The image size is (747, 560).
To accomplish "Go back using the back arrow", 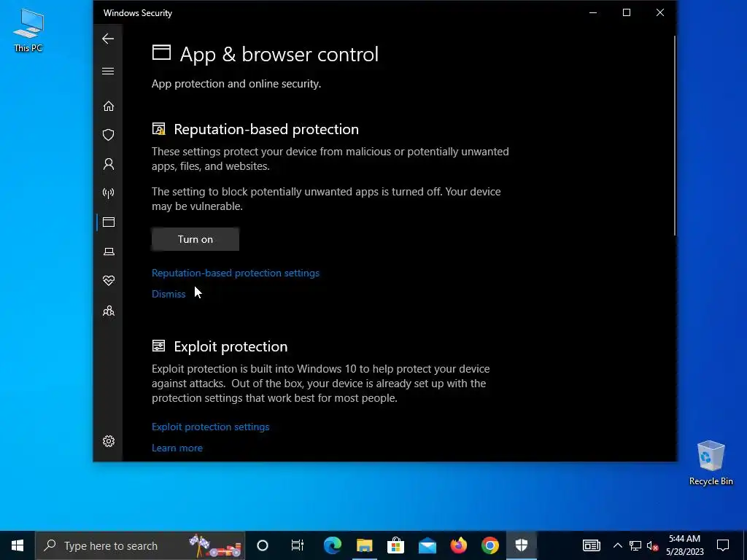I will point(108,39).
